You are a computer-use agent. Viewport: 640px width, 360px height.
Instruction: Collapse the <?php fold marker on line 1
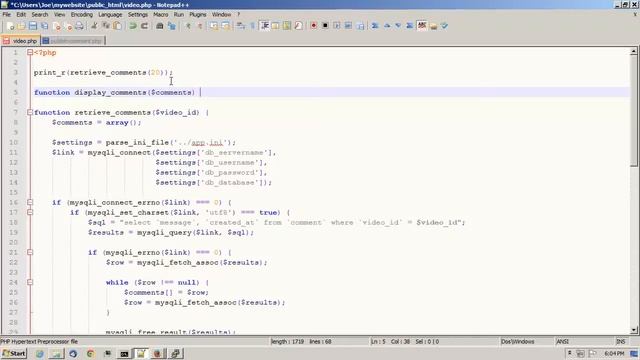(30, 52)
